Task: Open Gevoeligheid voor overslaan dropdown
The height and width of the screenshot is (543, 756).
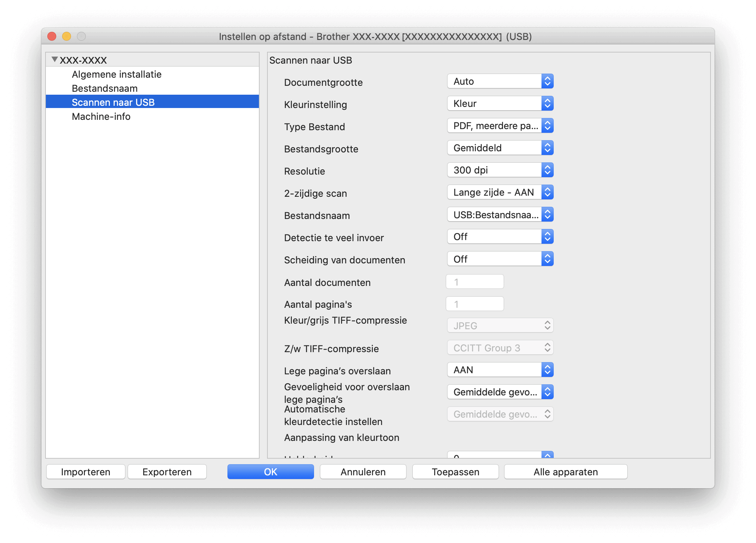Action: point(500,392)
